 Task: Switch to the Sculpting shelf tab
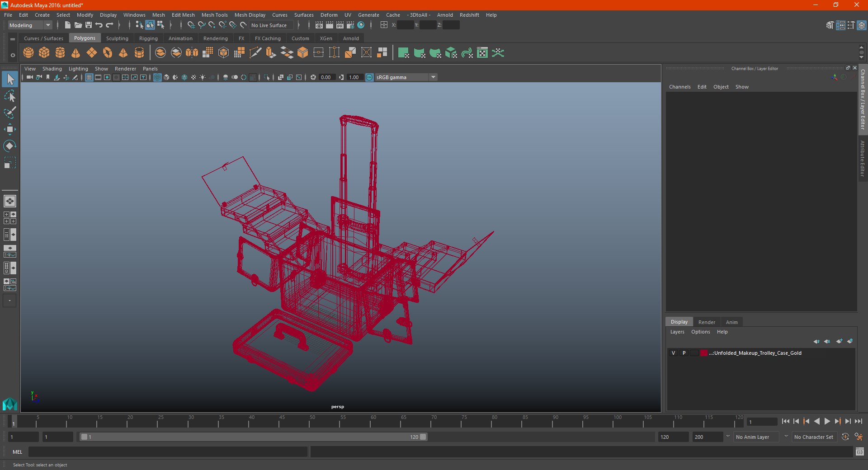pyautogui.click(x=117, y=38)
